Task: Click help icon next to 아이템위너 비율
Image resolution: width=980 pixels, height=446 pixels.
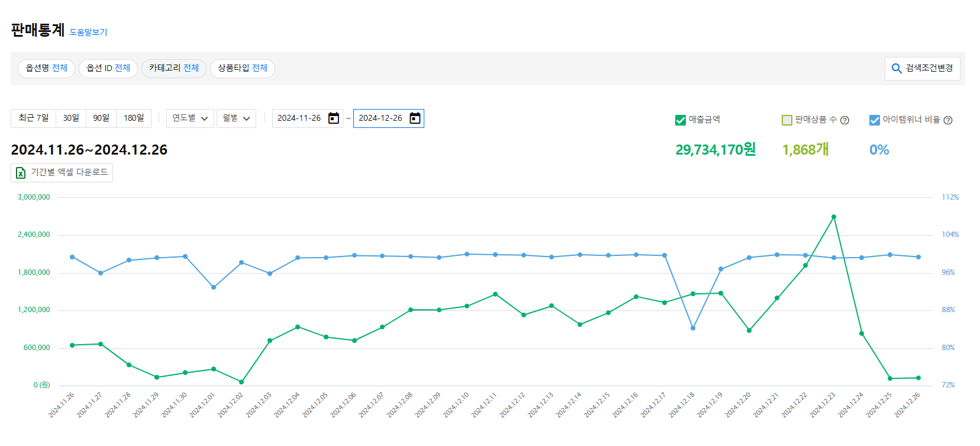Action: coord(947,120)
